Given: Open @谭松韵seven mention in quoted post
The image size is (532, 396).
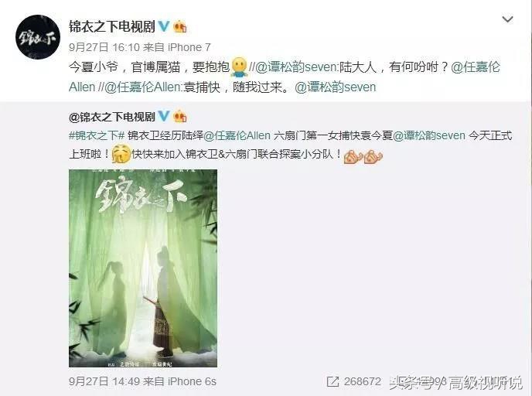Looking at the screenshot, I should [x=429, y=135].
